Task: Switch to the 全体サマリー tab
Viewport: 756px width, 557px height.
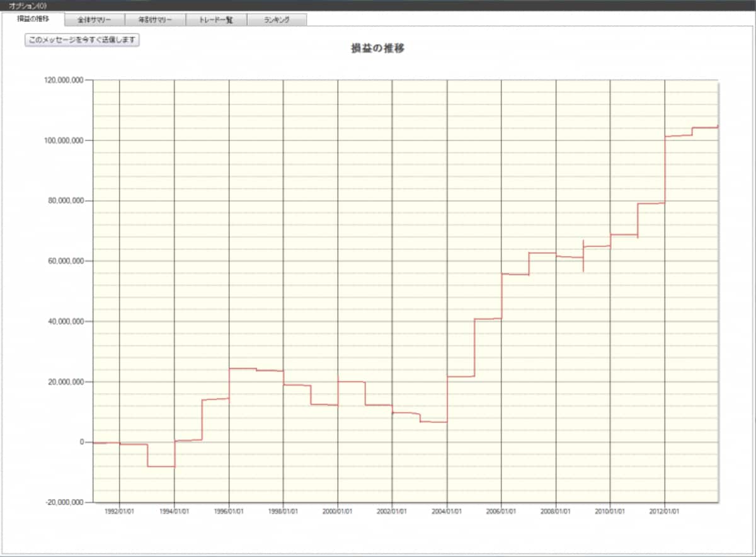Action: (94, 20)
